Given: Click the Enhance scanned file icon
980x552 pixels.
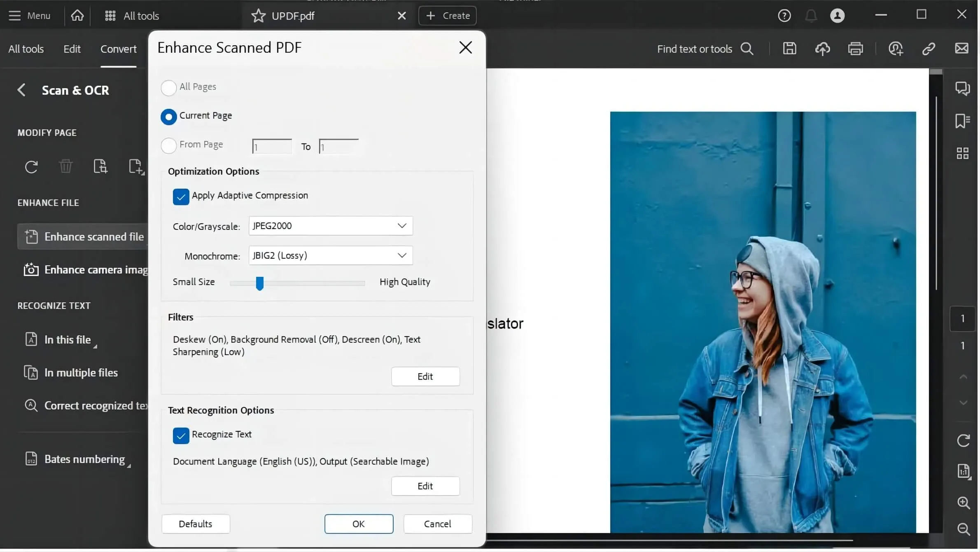Looking at the screenshot, I should tap(31, 237).
